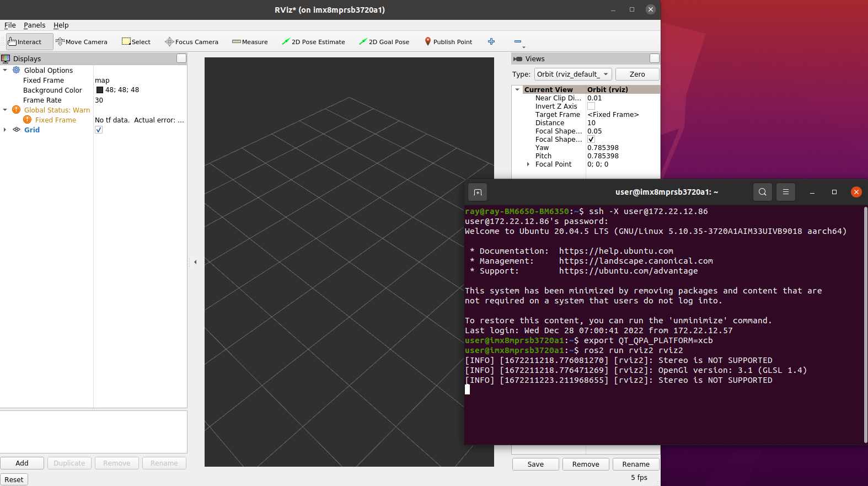
Task: Choose the Focus Camera tool
Action: click(x=191, y=42)
